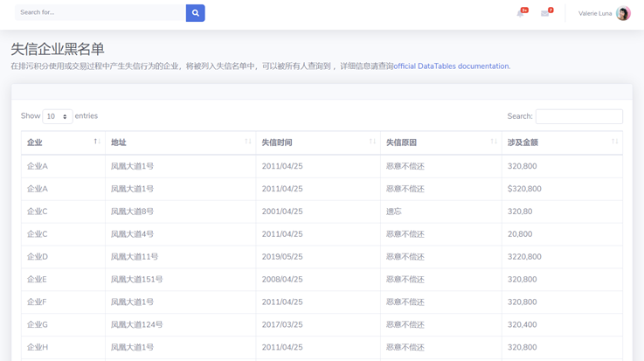Click the Show label before entries dropdown
The height and width of the screenshot is (361, 644).
tap(31, 115)
